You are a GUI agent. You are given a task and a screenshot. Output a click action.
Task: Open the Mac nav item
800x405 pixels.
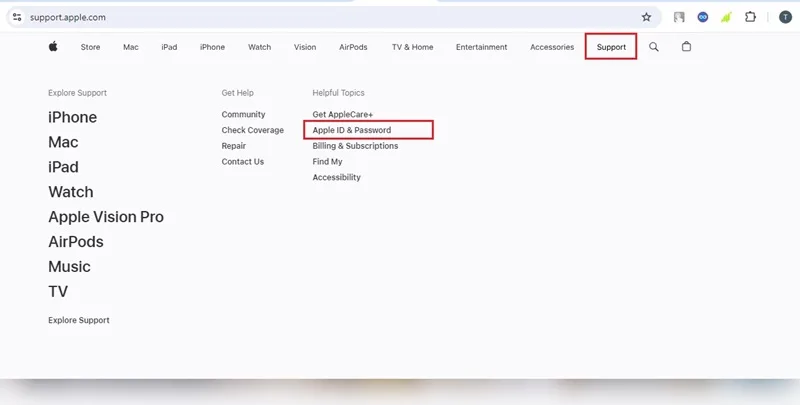pyautogui.click(x=131, y=47)
